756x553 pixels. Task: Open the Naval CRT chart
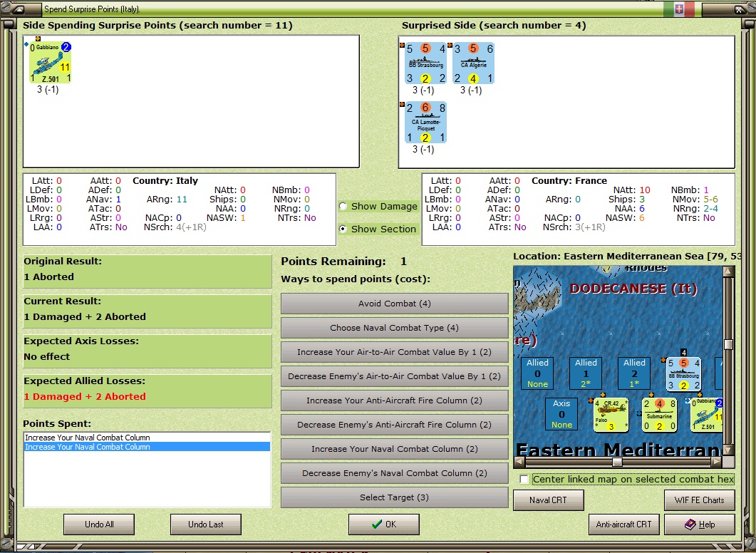coord(548,500)
